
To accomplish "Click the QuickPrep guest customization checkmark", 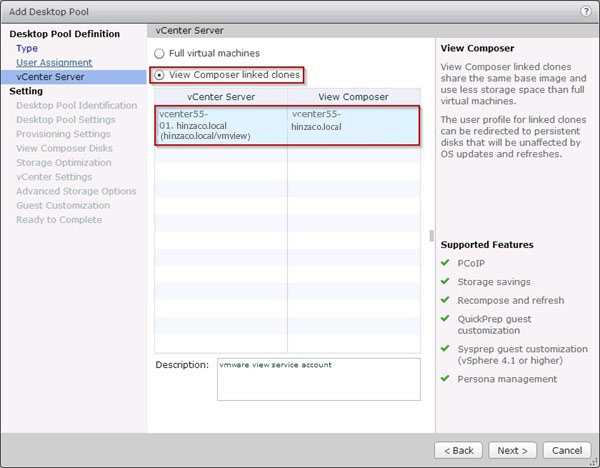I will [x=446, y=318].
